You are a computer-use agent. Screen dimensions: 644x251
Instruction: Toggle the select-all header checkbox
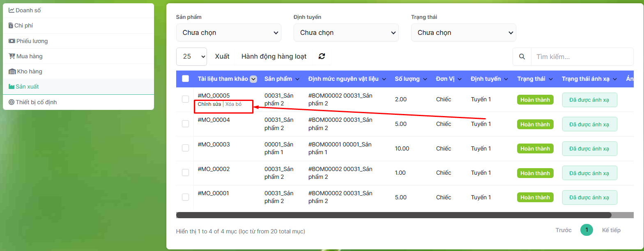(185, 79)
